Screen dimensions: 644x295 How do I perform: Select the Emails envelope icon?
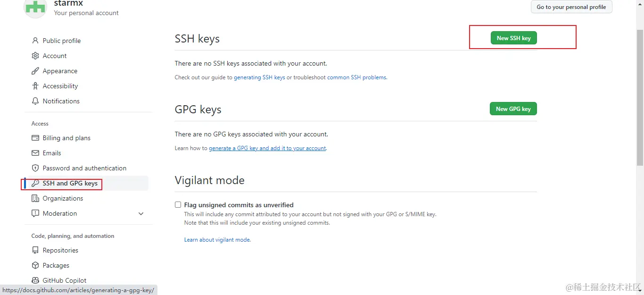(35, 153)
